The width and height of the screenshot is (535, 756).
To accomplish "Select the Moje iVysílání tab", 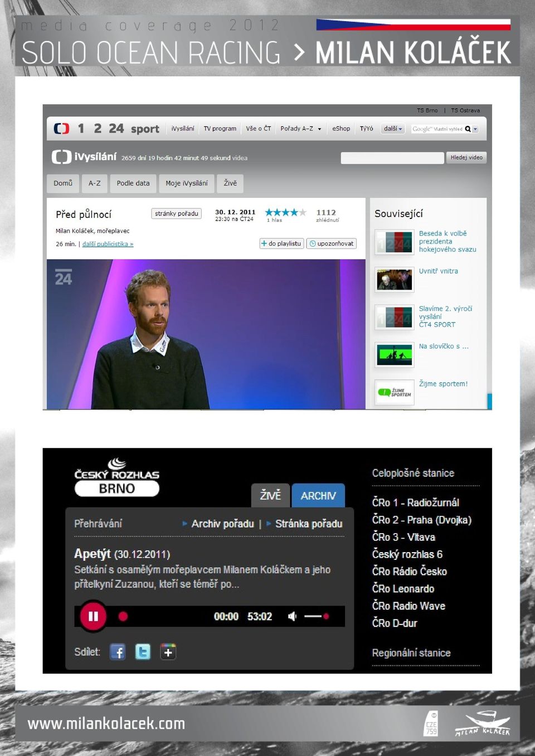I will click(187, 183).
